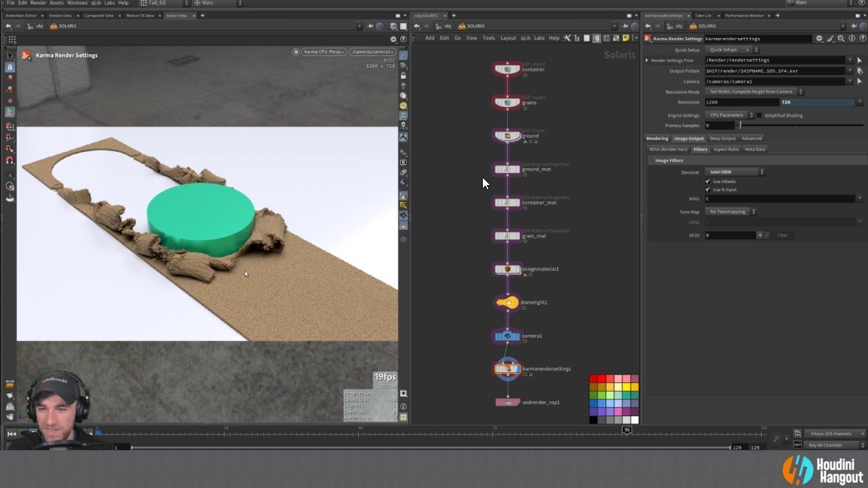The width and height of the screenshot is (868, 488).
Task: Open the Tone Map dropdown
Action: [730, 211]
